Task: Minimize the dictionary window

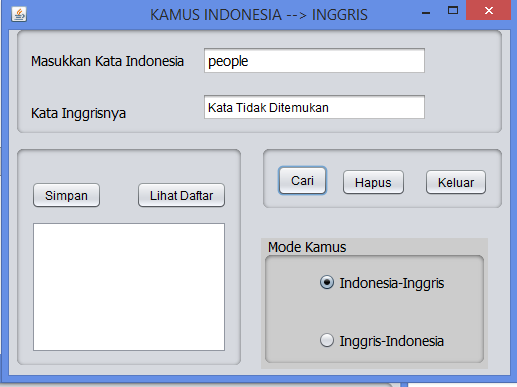Action: (x=426, y=13)
